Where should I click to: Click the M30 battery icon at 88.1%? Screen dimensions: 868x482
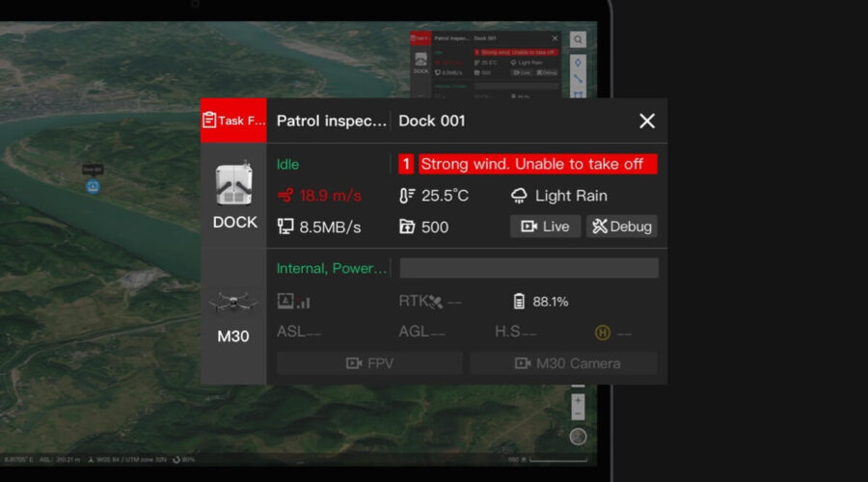tap(519, 302)
